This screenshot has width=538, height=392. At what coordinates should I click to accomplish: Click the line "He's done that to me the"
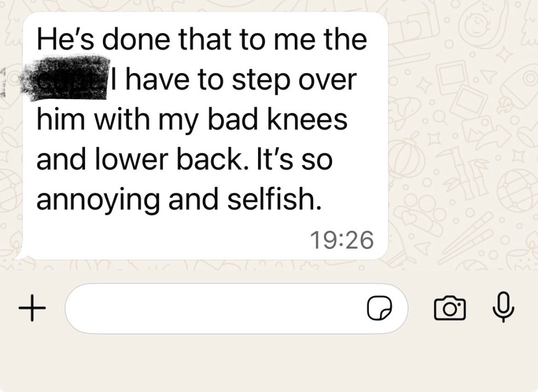coord(202,39)
